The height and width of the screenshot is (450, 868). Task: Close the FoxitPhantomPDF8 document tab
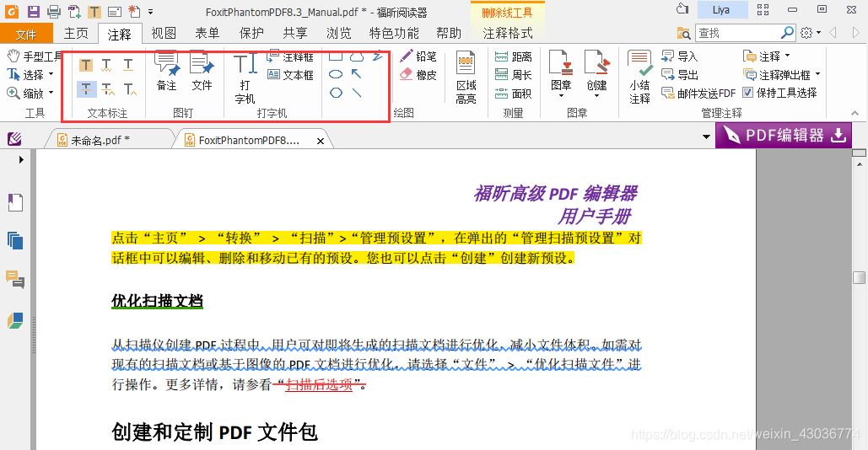tap(321, 141)
